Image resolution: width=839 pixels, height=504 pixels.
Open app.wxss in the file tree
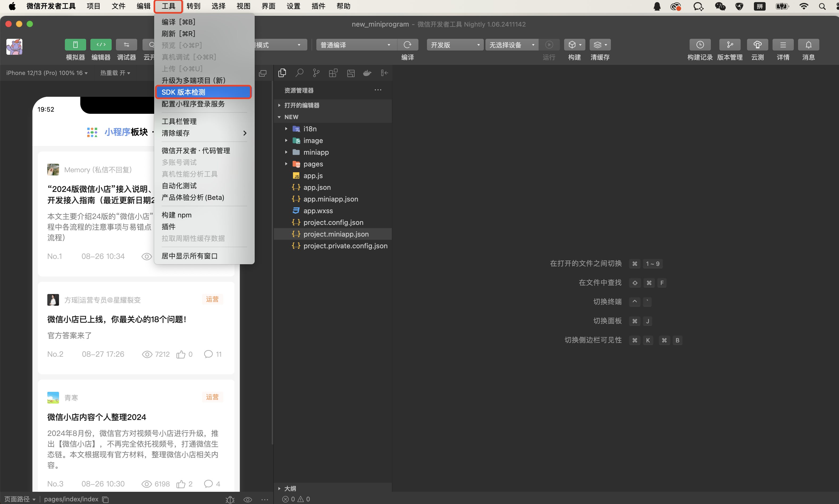point(333,211)
